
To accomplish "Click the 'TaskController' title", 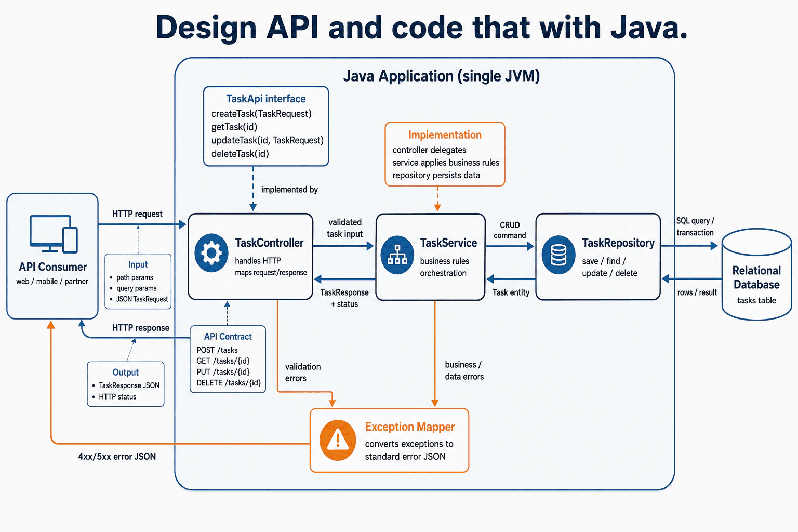I will (x=269, y=243).
